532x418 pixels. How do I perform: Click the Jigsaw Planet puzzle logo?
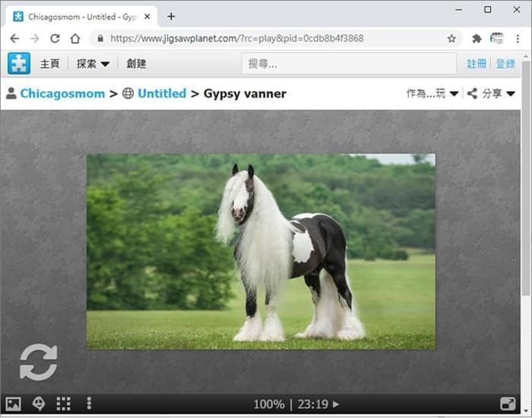(x=19, y=63)
